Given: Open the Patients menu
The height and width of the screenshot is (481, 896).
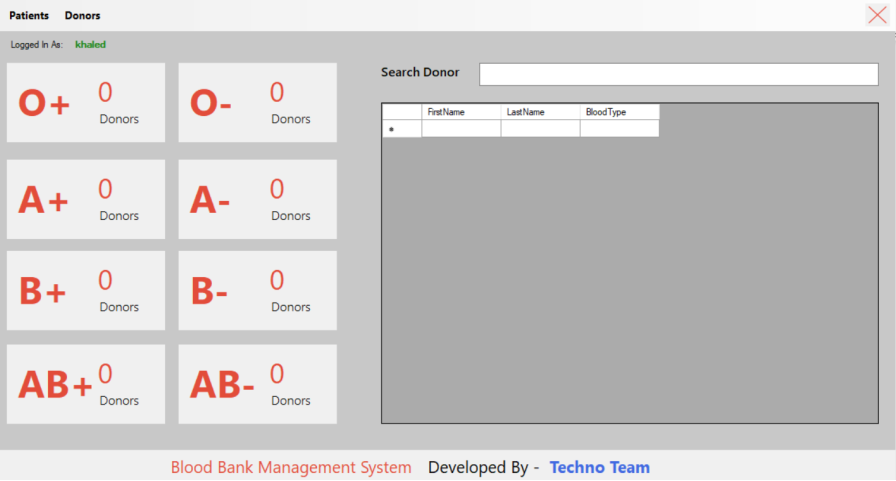Looking at the screenshot, I should pyautogui.click(x=29, y=15).
